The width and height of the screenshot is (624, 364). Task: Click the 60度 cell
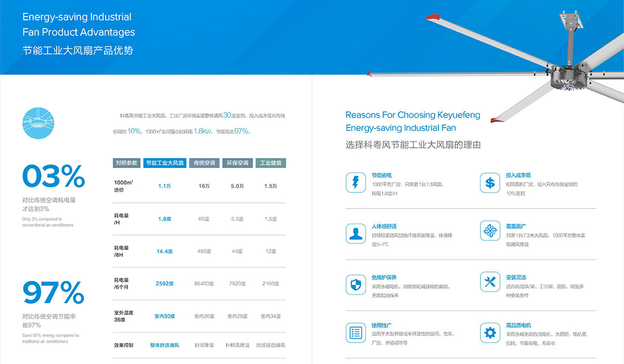click(204, 219)
